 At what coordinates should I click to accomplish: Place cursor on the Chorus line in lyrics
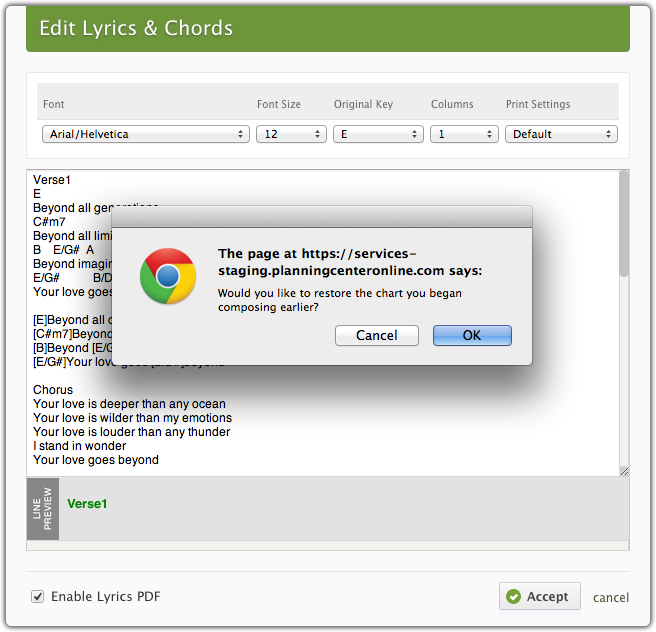(x=53, y=390)
